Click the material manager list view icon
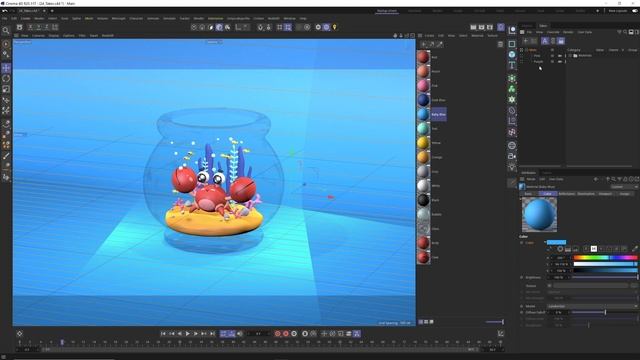The image size is (640, 360). click(421, 322)
